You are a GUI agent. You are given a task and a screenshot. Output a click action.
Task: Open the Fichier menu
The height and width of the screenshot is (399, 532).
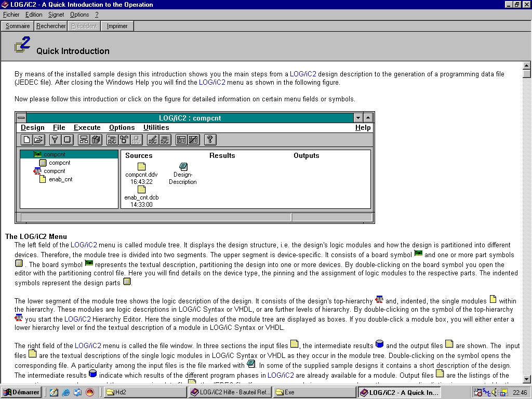pos(11,15)
